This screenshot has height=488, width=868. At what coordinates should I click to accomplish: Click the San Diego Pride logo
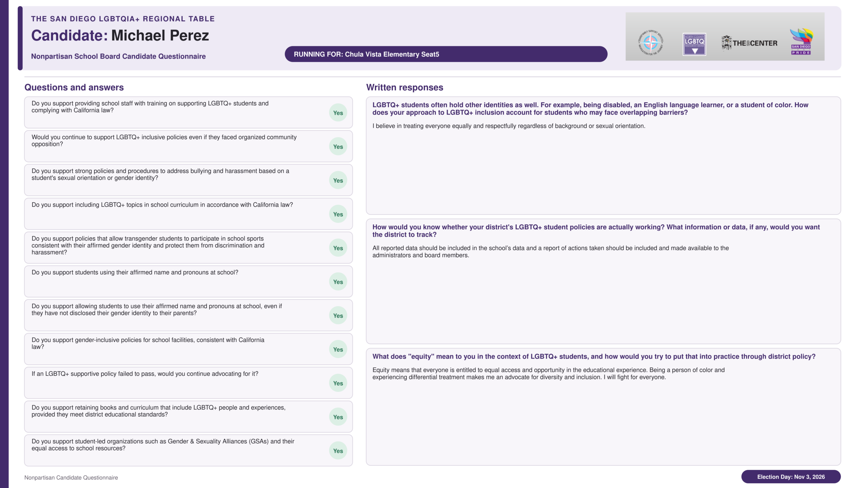tap(801, 42)
